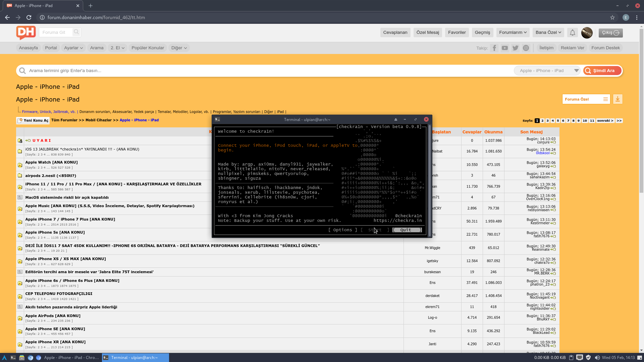This screenshot has width=644, height=362.
Task: Log out with the Çıkış button
Action: [611, 33]
